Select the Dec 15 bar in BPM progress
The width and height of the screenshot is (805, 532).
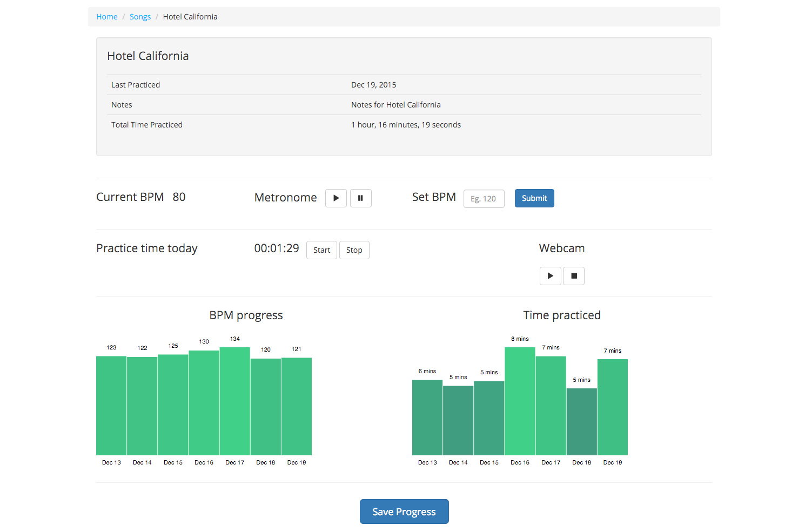[173, 405]
